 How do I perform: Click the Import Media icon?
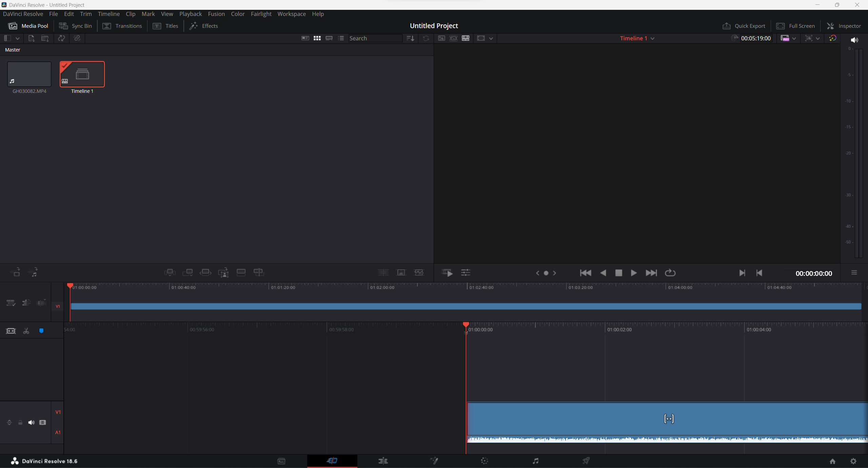[31, 38]
